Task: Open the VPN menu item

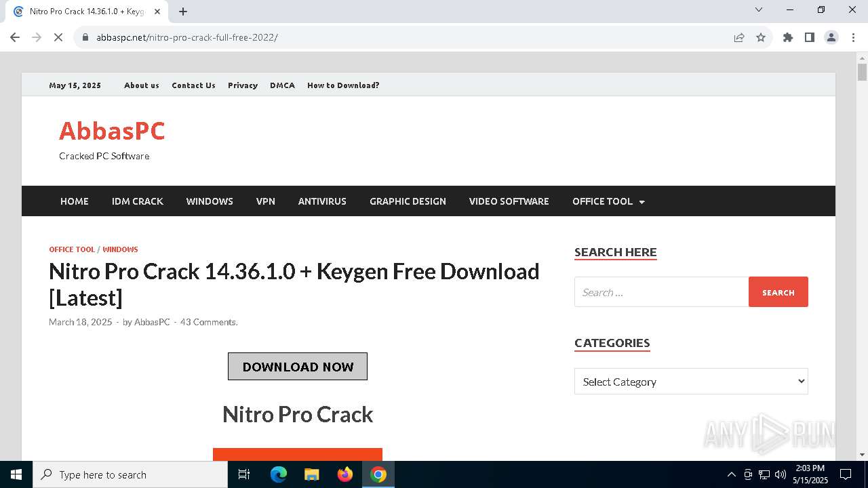Action: [266, 201]
